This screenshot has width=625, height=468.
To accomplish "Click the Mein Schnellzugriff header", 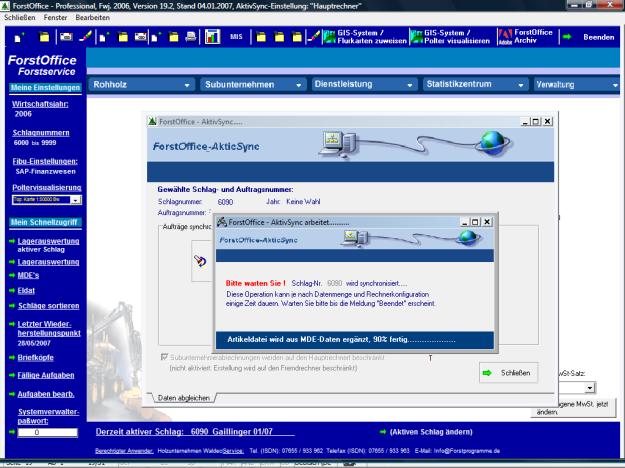I will tap(45, 222).
